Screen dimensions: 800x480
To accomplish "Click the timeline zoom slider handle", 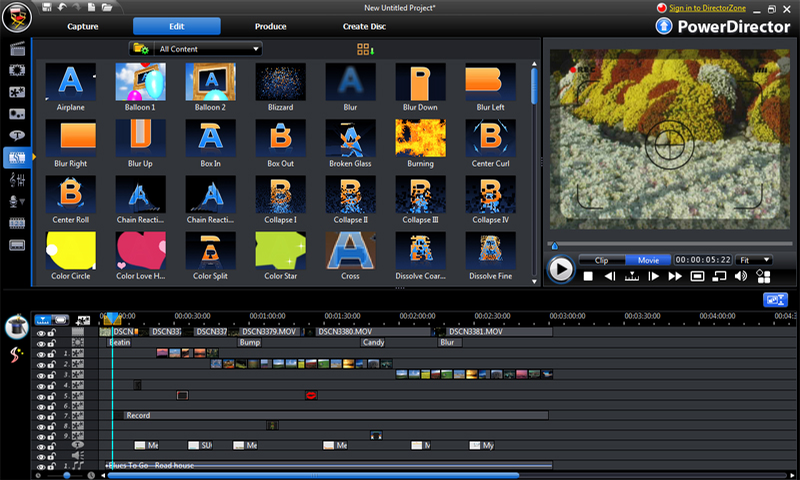I will tap(67, 476).
